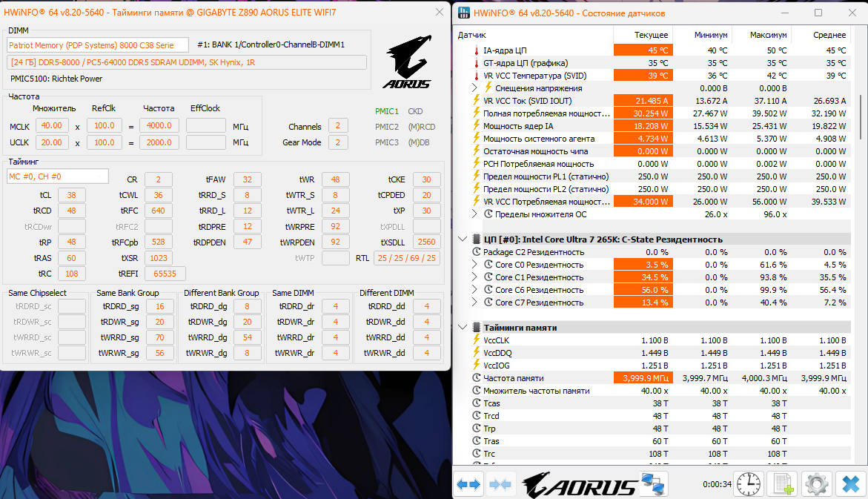Select the CKD label
The width and height of the screenshot is (868, 499).
click(415, 111)
